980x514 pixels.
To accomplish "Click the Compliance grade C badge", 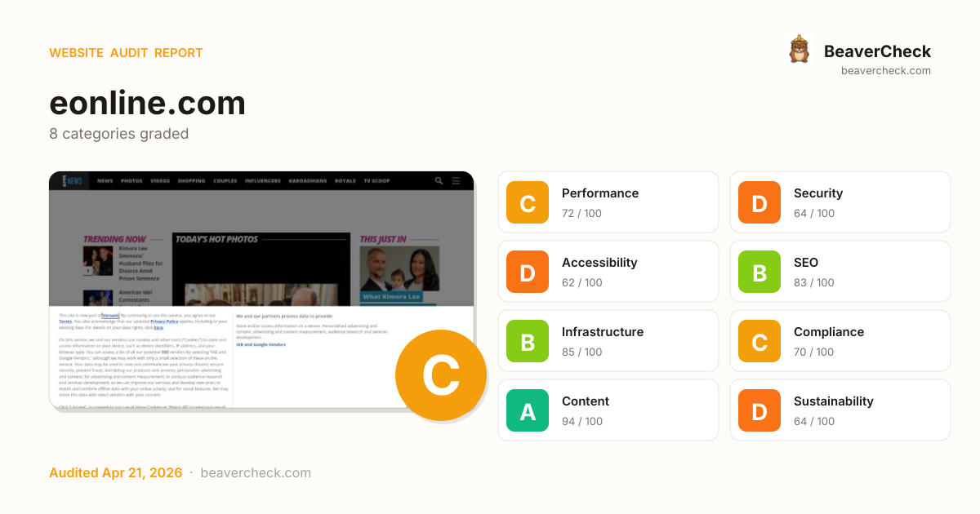I will pos(759,341).
